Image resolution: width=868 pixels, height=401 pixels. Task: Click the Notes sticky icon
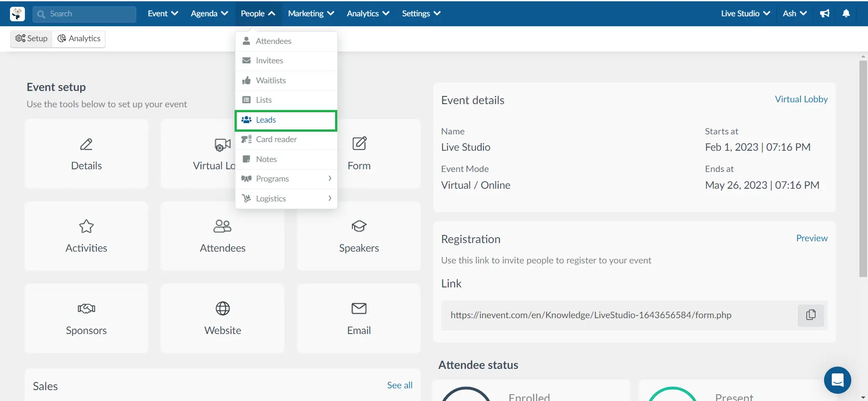pos(246,159)
